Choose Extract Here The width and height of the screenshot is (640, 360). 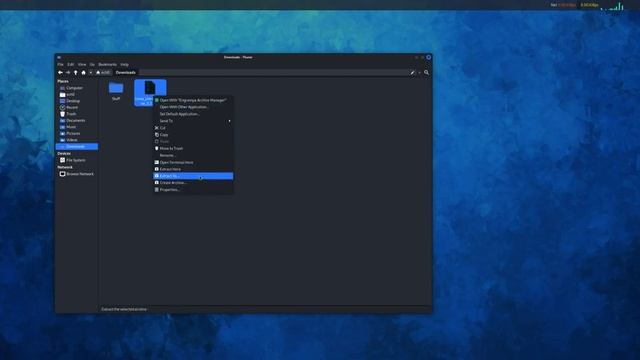coord(193,169)
